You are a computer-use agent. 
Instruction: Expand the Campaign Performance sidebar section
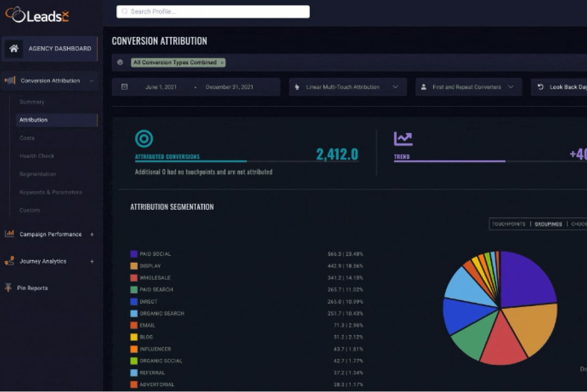pyautogui.click(x=92, y=234)
